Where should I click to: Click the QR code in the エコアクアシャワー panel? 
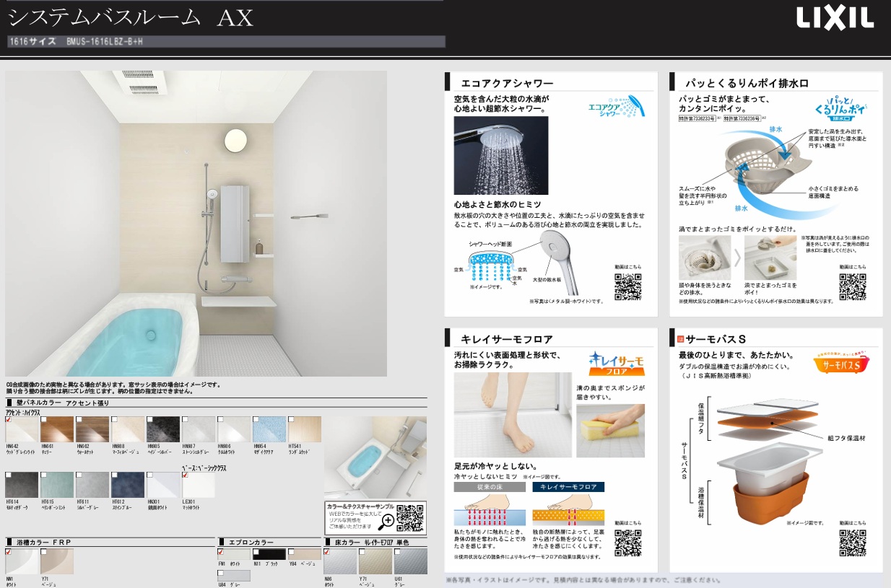tap(627, 286)
